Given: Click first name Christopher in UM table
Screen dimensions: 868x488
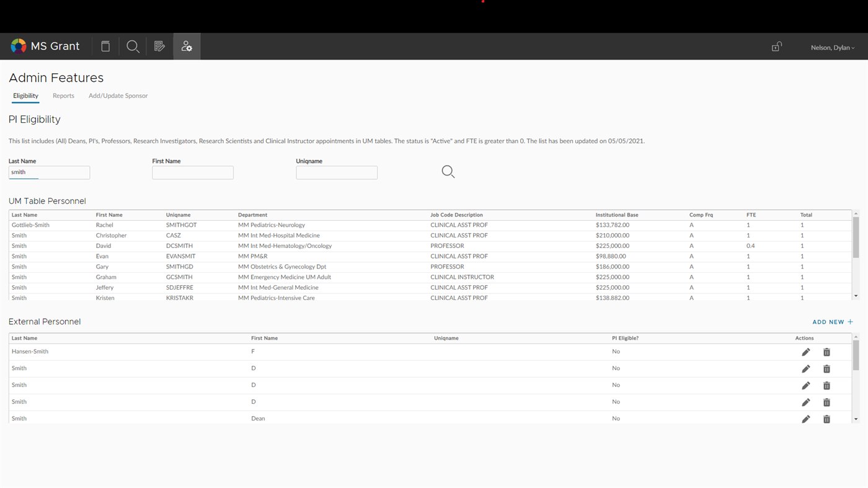Looking at the screenshot, I should [111, 236].
